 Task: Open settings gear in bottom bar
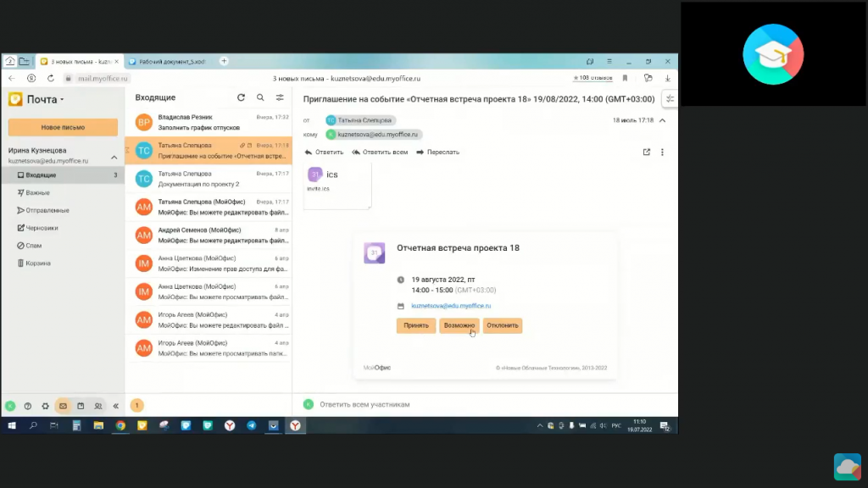click(x=46, y=406)
